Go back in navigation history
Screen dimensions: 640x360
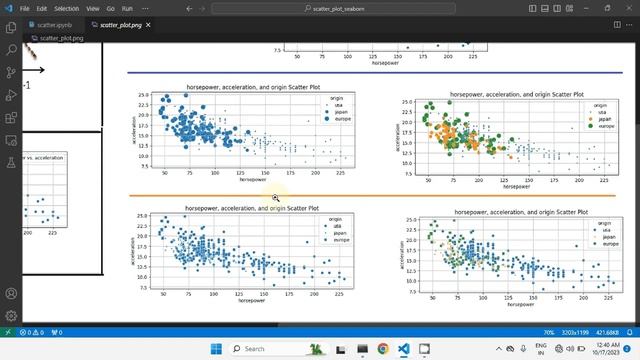coord(189,9)
